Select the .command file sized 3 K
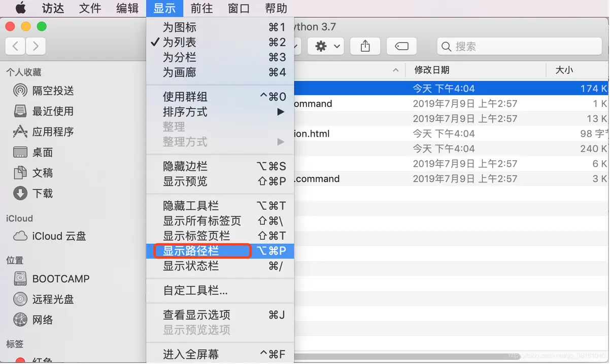The width and height of the screenshot is (610, 364). pyautogui.click(x=451, y=179)
